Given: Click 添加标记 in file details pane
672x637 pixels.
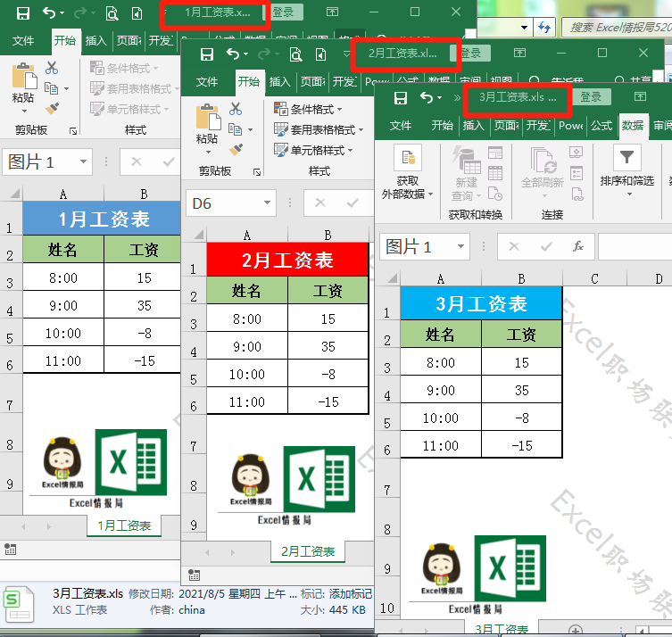Looking at the screenshot, I should [351, 593].
